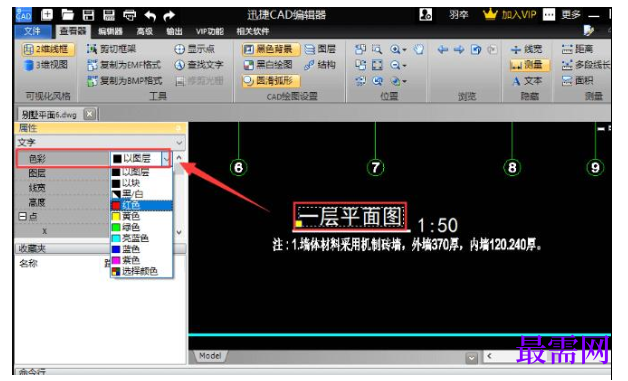This screenshot has height=381, width=628.
Task: Open the VIP功能 ribbon tab
Action: pos(209,31)
